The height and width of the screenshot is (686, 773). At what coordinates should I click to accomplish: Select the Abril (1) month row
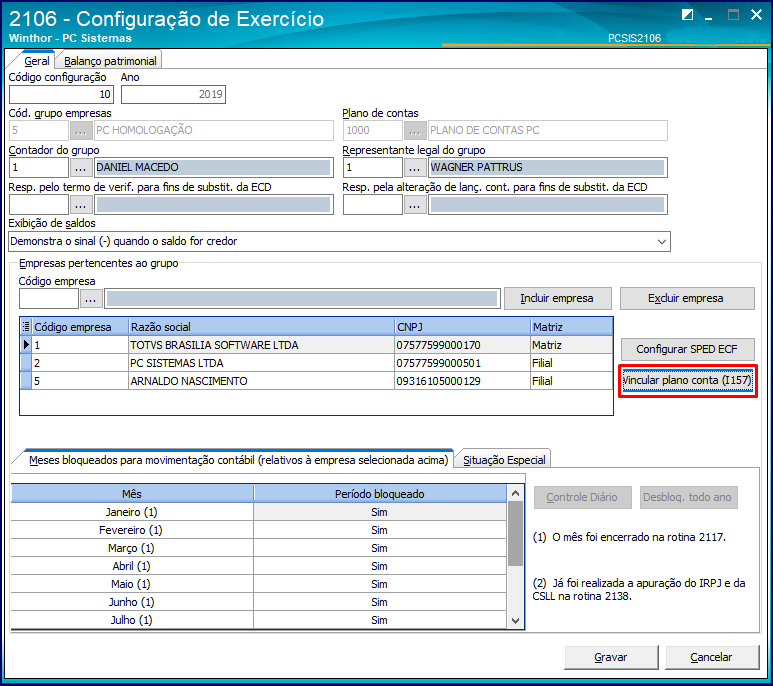(258, 566)
